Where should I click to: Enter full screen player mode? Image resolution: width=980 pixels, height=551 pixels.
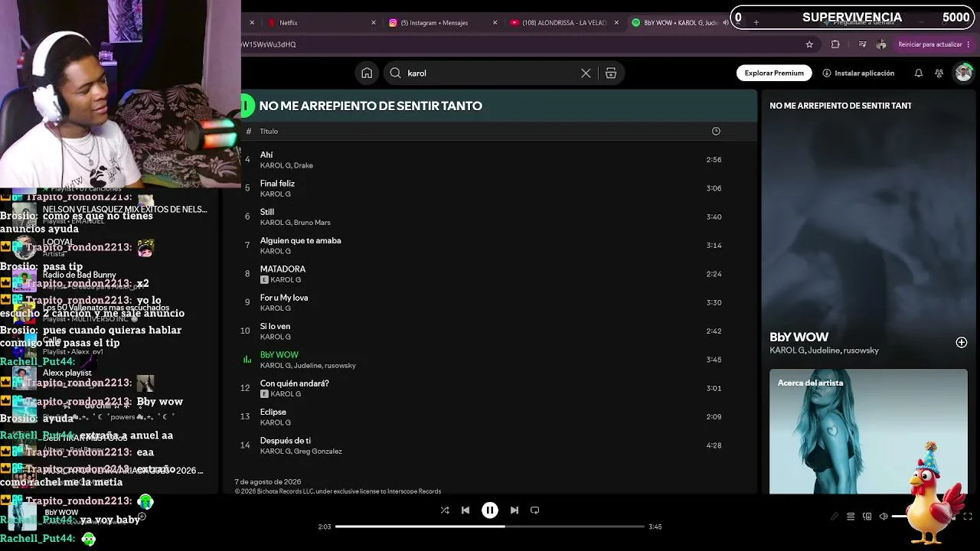tap(968, 517)
